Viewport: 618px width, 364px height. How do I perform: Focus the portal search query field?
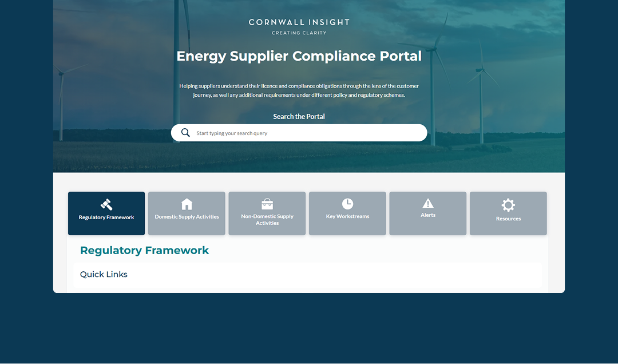point(299,133)
